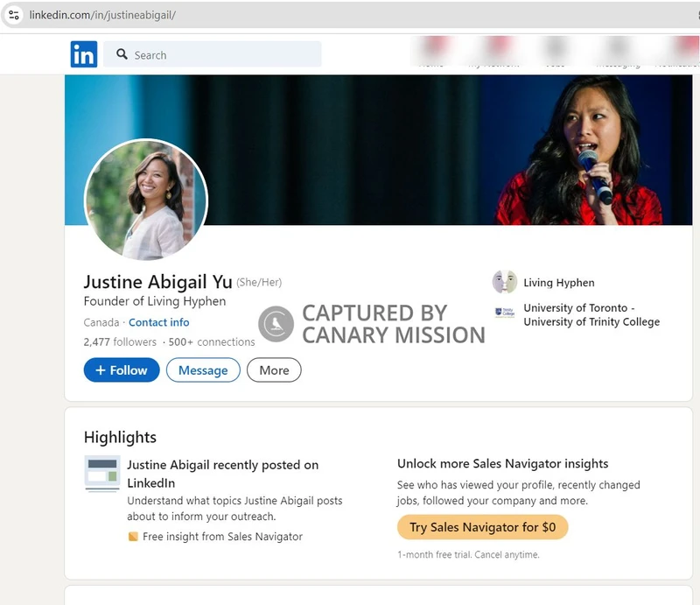Viewport: 700px width, 605px height.
Task: Click the Living Hyphen company logo icon
Action: click(505, 282)
